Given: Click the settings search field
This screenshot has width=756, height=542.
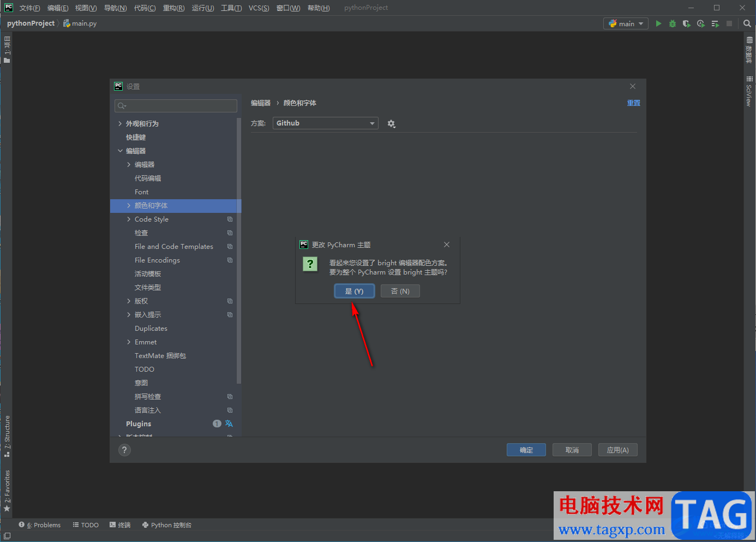Looking at the screenshot, I should [176, 106].
